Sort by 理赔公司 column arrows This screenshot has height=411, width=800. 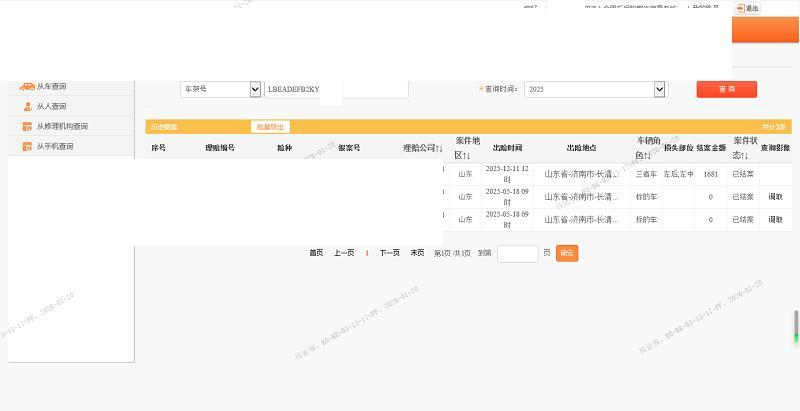click(438, 148)
